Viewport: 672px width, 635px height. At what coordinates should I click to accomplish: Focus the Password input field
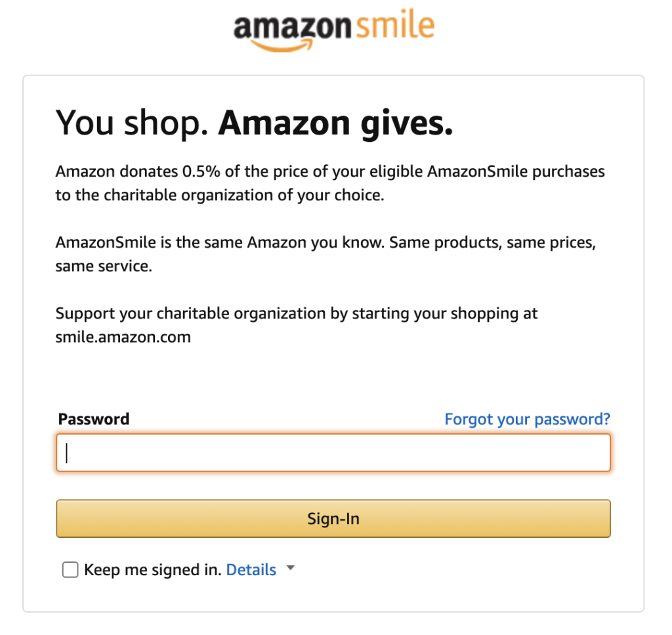tap(333, 453)
